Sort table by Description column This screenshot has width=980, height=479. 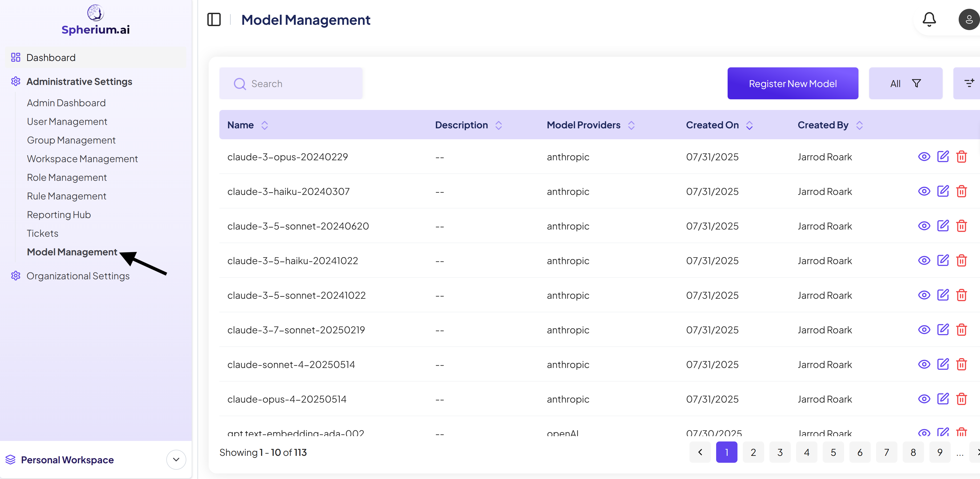pyautogui.click(x=498, y=125)
